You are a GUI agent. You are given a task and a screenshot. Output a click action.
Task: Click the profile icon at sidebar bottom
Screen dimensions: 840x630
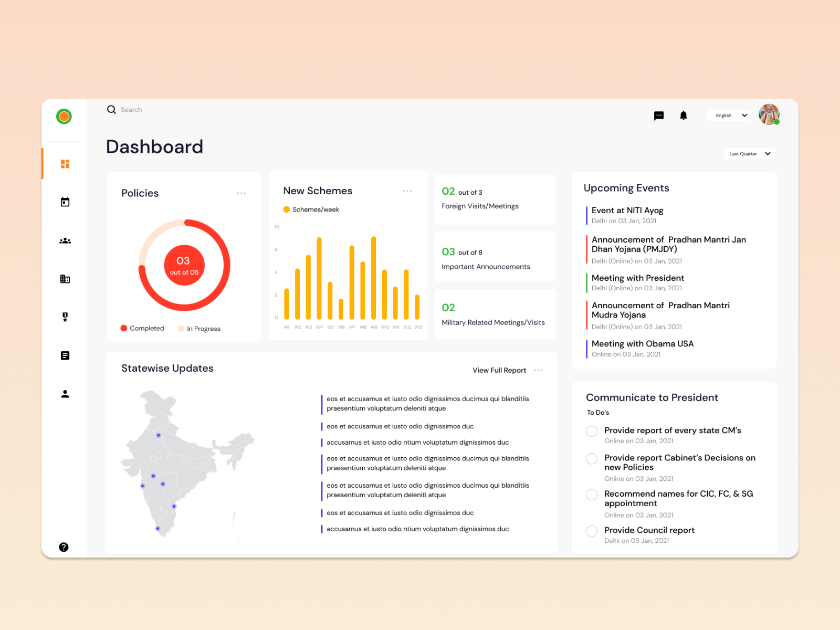click(x=65, y=394)
